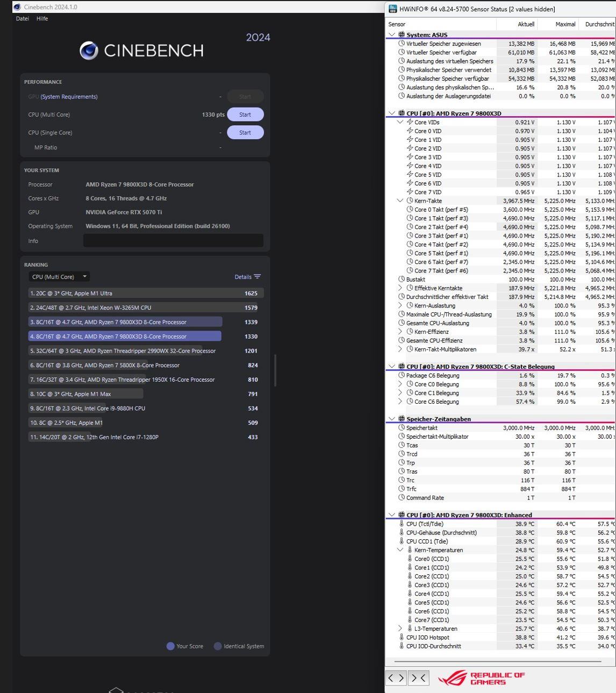
Task: Collapse the System: ASUS sensor group
Action: (392, 34)
